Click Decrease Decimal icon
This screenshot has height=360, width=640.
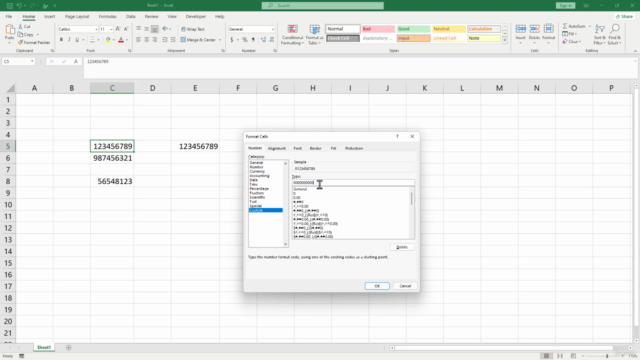pyautogui.click(x=271, y=40)
